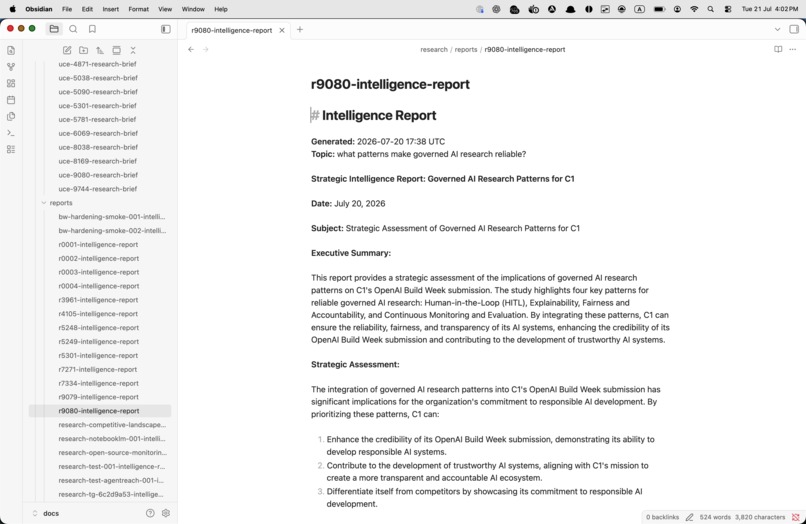Open macOS Control Center icon

(727, 9)
